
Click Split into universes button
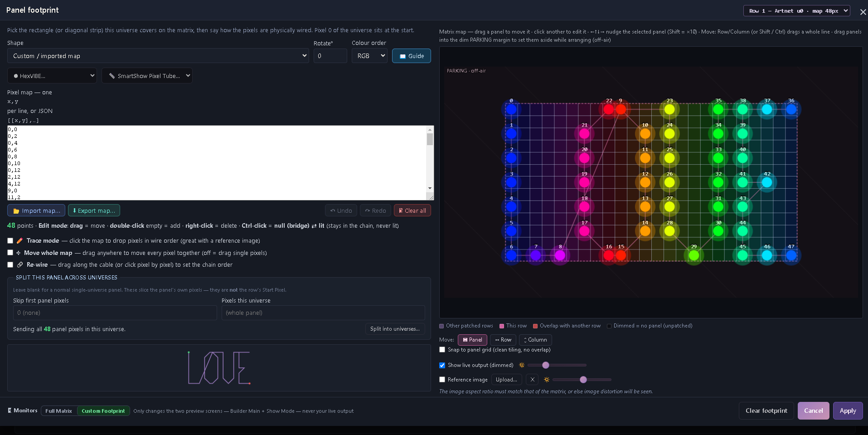point(395,329)
